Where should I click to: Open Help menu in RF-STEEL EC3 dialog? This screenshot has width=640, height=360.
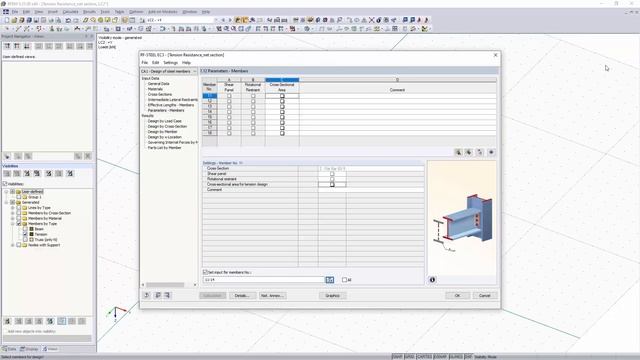coord(186,63)
